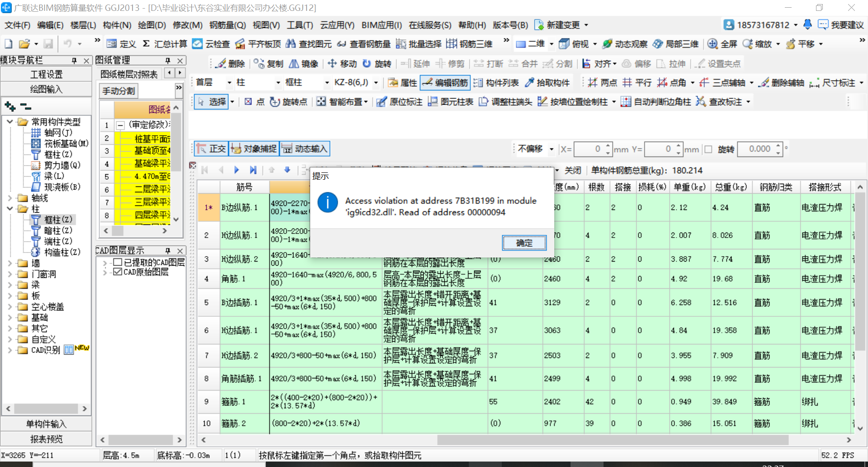Select 两点 two-point axis tool
The height and width of the screenshot is (467, 868).
[603, 83]
